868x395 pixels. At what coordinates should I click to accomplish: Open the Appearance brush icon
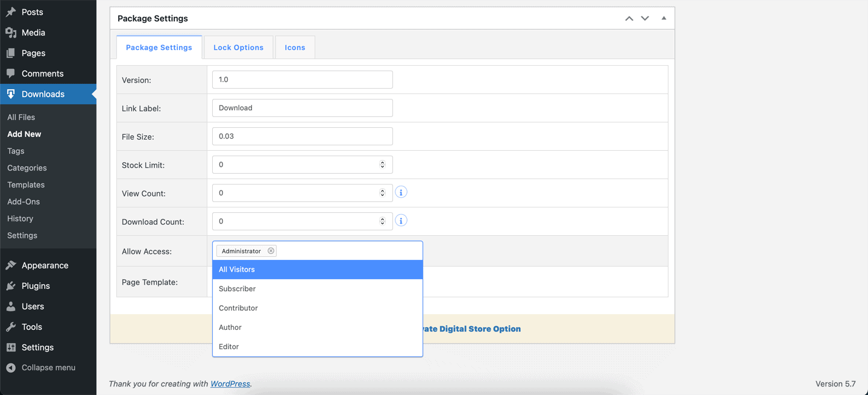coord(13,265)
